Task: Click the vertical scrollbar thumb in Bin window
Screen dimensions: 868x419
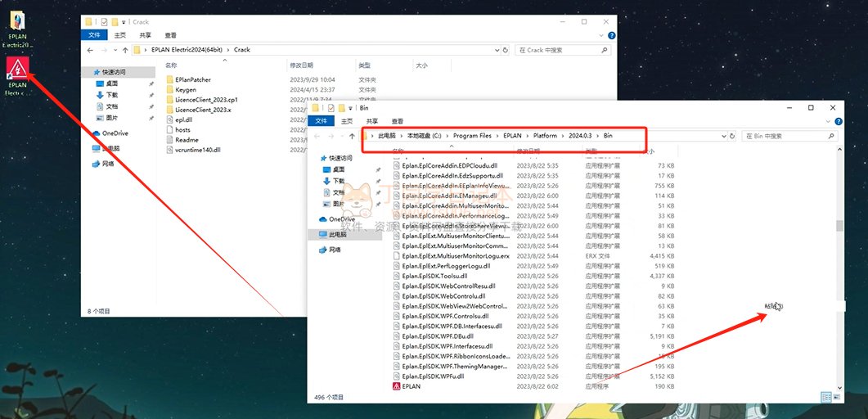Action: coord(839,226)
